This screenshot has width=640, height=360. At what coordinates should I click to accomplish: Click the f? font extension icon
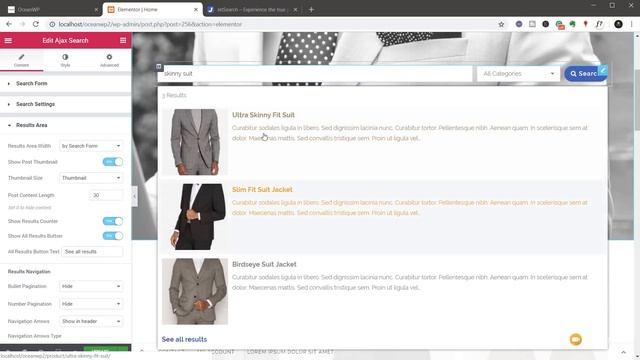599,24
